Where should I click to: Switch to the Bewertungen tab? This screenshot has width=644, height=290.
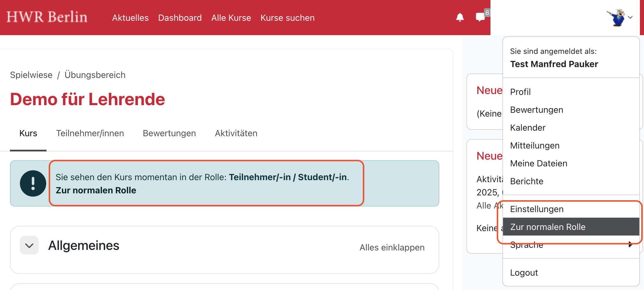[169, 133]
